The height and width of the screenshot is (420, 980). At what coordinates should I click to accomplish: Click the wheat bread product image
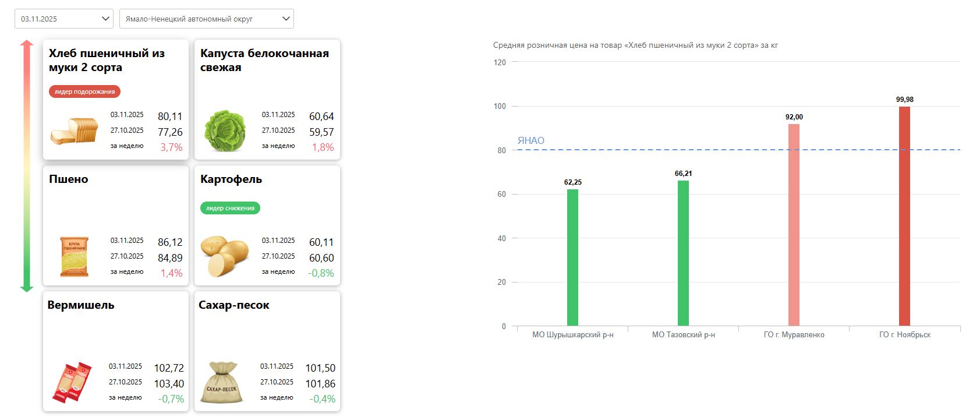[x=74, y=131]
